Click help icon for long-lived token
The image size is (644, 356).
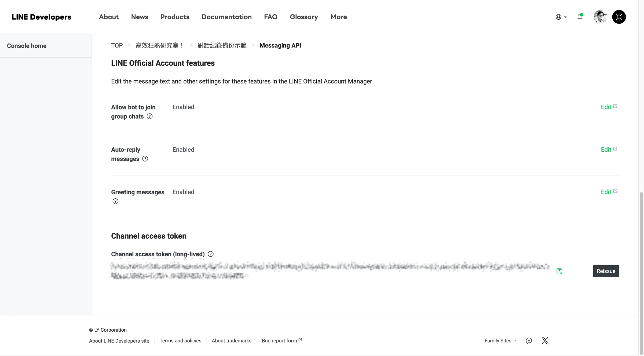click(211, 254)
